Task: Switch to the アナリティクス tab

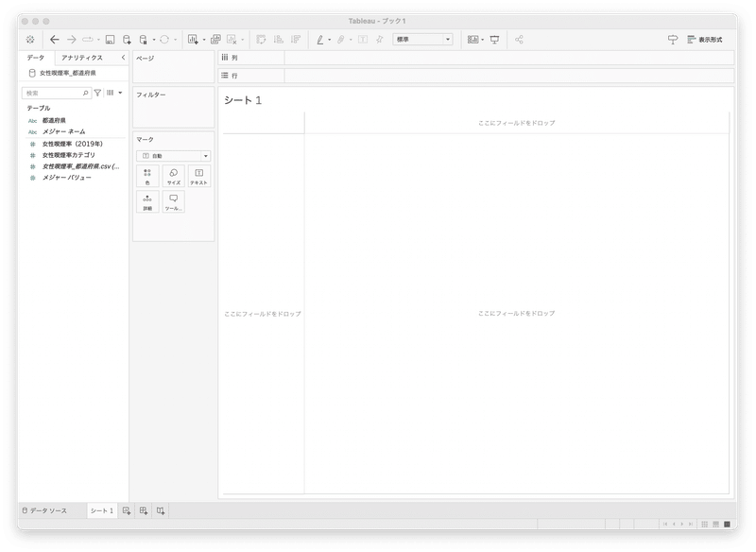Action: [82, 58]
